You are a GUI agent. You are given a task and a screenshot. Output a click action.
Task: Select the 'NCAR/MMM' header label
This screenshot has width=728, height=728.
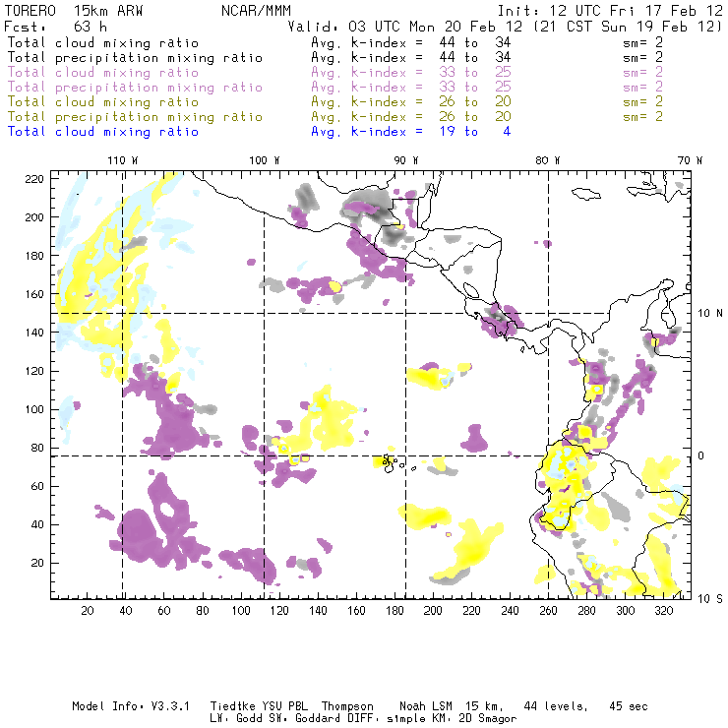pyautogui.click(x=256, y=10)
